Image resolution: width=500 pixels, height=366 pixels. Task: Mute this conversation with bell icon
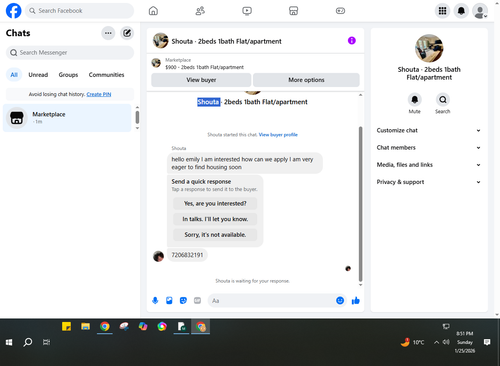click(415, 99)
